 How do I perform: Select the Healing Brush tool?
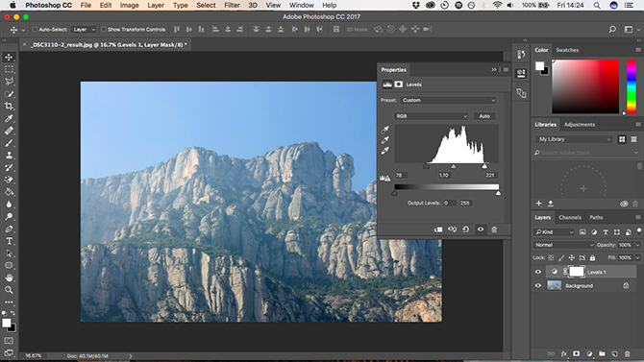point(9,131)
